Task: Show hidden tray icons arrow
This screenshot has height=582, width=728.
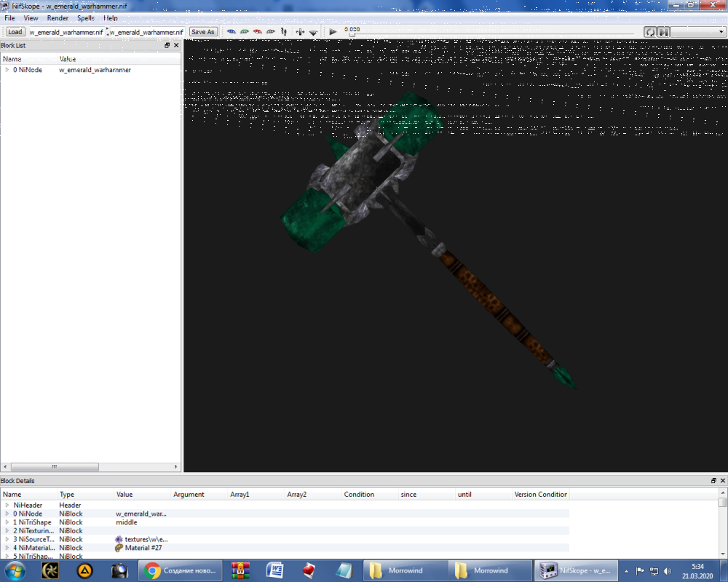Action: click(x=626, y=571)
